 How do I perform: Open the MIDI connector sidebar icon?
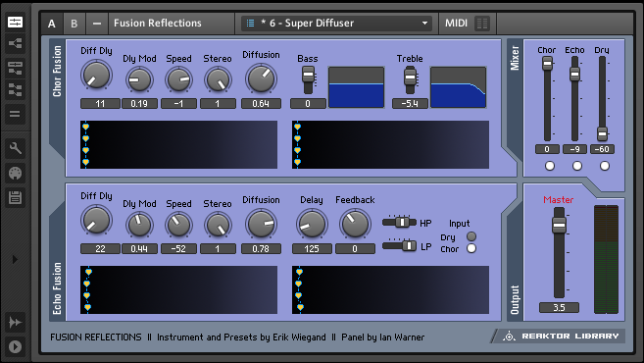tap(16, 173)
